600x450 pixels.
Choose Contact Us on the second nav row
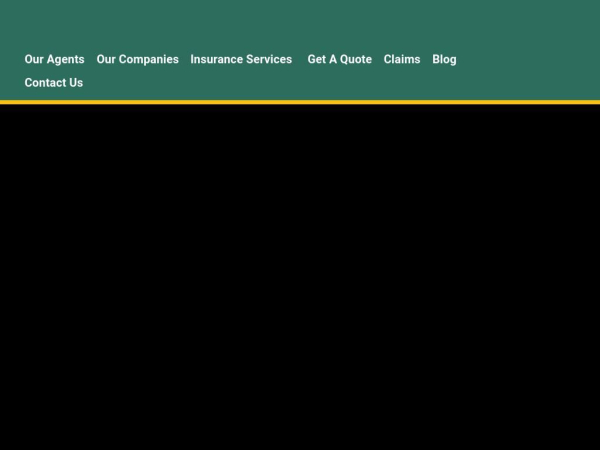[54, 83]
